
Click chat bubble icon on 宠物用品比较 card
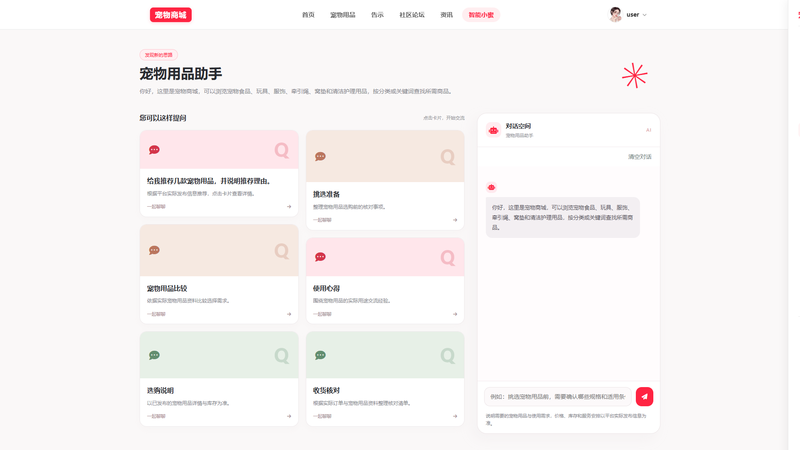(154, 250)
